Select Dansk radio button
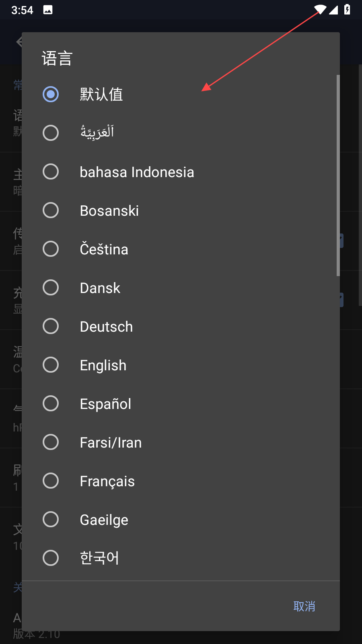This screenshot has width=362, height=644. 51,287
